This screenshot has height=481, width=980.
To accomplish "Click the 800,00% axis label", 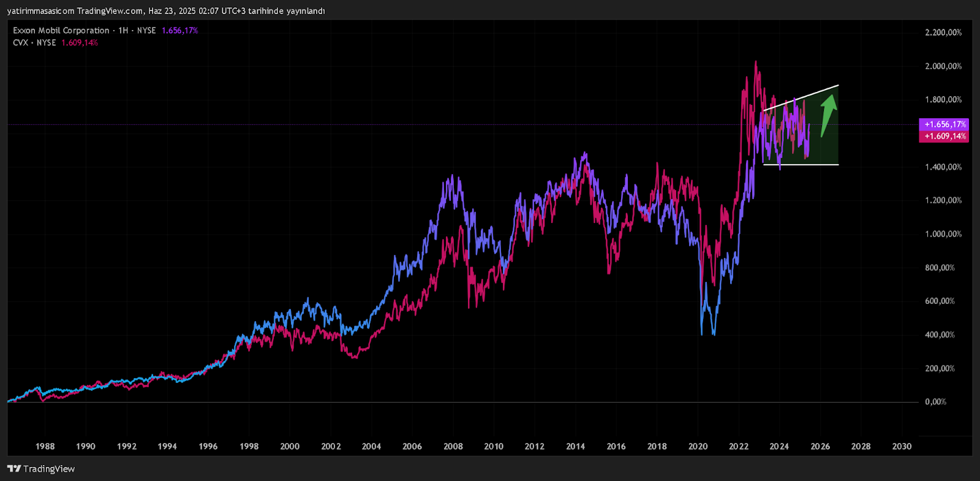I will click(x=940, y=268).
